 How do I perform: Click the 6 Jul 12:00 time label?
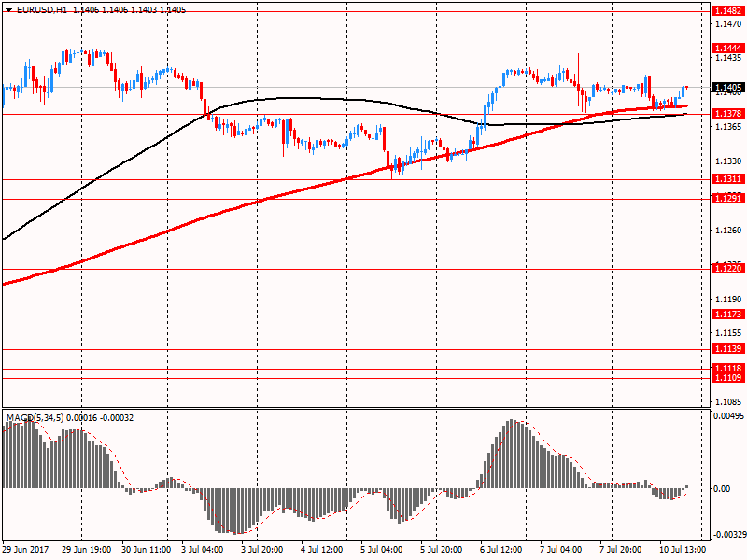point(500,550)
